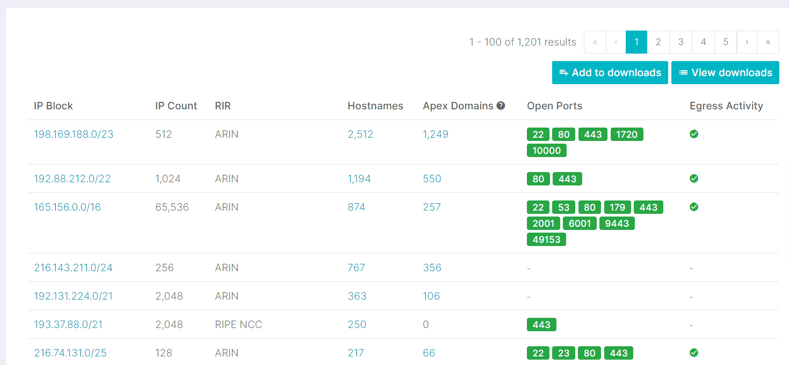Click Hostnames column header
The width and height of the screenshot is (789, 365).
375,106
